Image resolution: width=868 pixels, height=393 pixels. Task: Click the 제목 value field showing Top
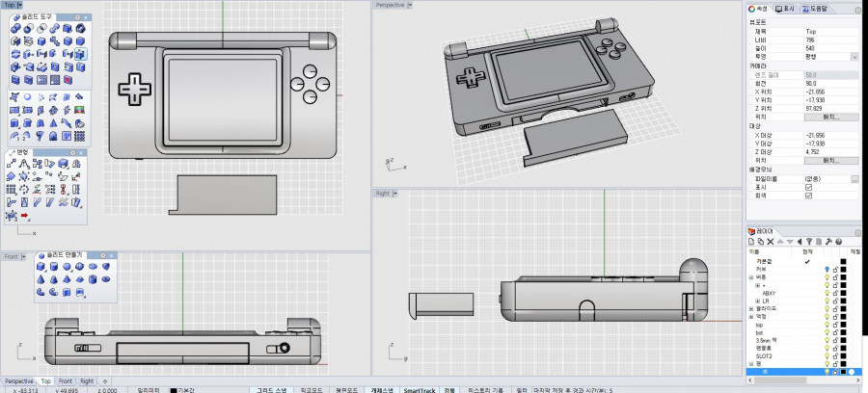click(831, 32)
